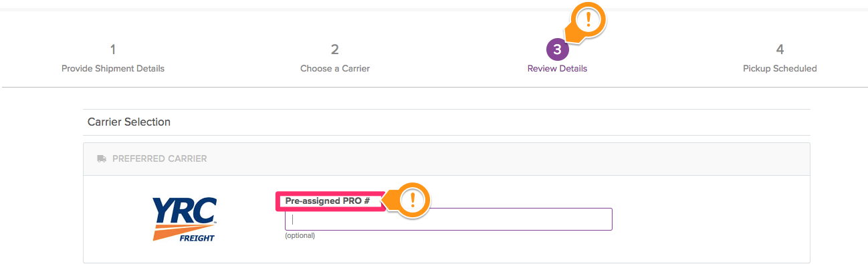
Task: Jump to step number 2
Action: click(x=335, y=49)
